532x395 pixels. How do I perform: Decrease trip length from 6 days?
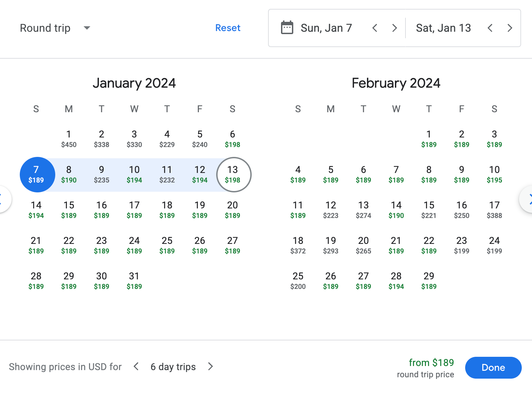click(136, 367)
